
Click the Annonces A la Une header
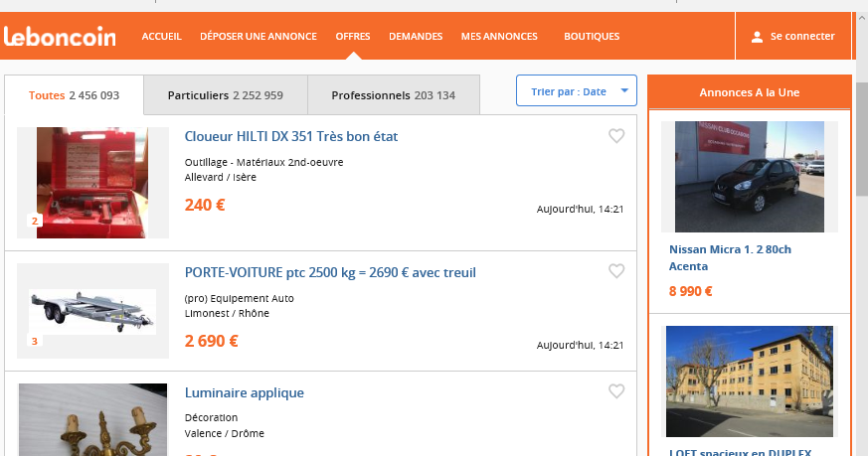tap(749, 92)
